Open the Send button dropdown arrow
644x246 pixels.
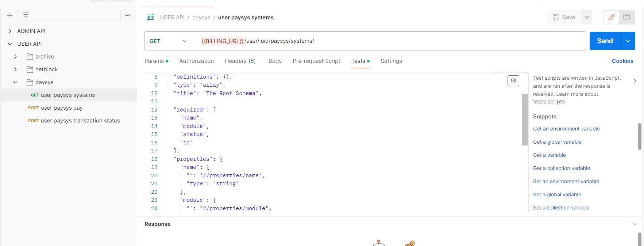(628, 41)
